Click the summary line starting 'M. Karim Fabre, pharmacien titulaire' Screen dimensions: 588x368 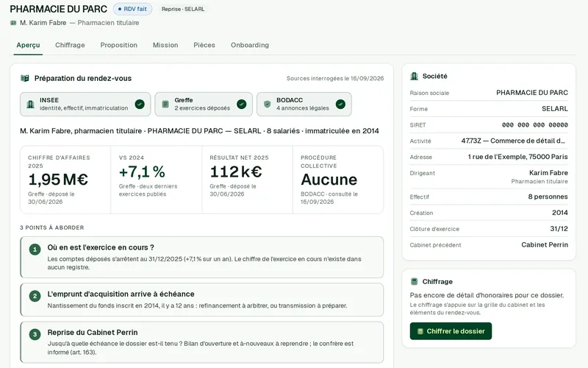[x=199, y=131]
